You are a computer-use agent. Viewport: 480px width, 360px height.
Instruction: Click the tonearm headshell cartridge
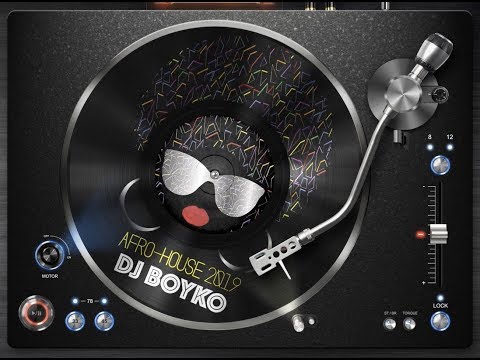coord(275,255)
